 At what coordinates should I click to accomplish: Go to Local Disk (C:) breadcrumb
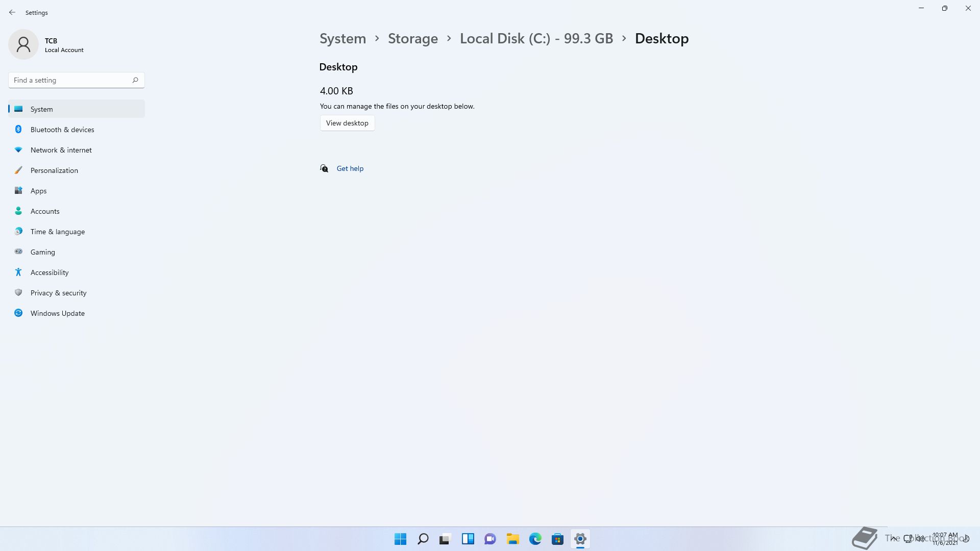(x=536, y=39)
